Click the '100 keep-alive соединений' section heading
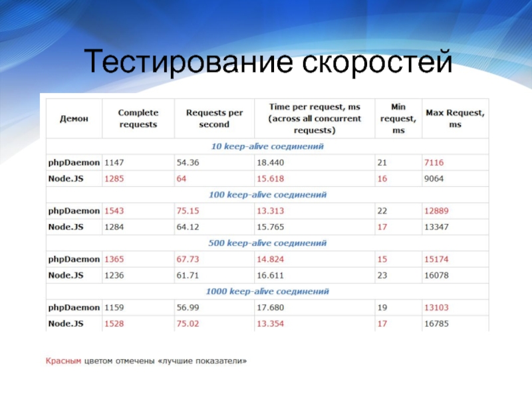 coord(267,195)
